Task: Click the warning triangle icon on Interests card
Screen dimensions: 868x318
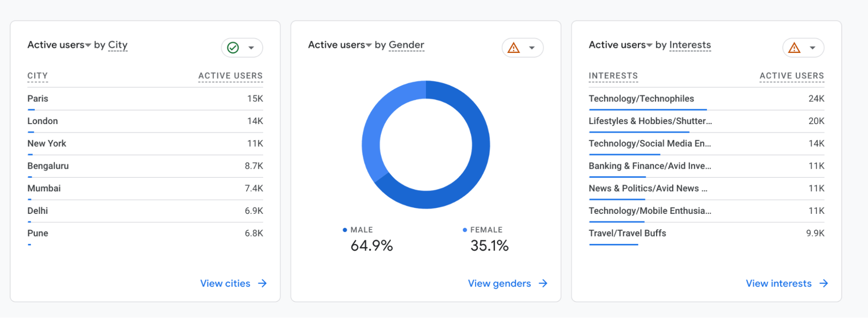Action: [x=795, y=48]
